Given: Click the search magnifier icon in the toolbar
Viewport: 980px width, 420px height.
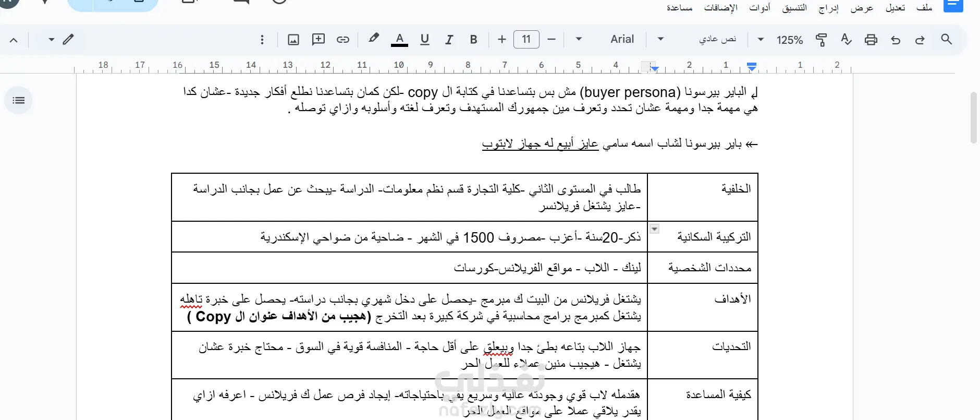Looking at the screenshot, I should [x=947, y=39].
